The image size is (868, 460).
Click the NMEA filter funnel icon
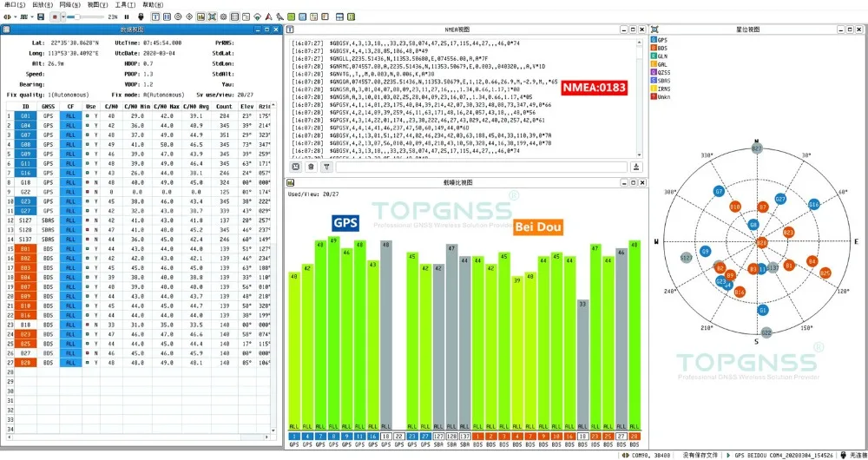coord(326,167)
